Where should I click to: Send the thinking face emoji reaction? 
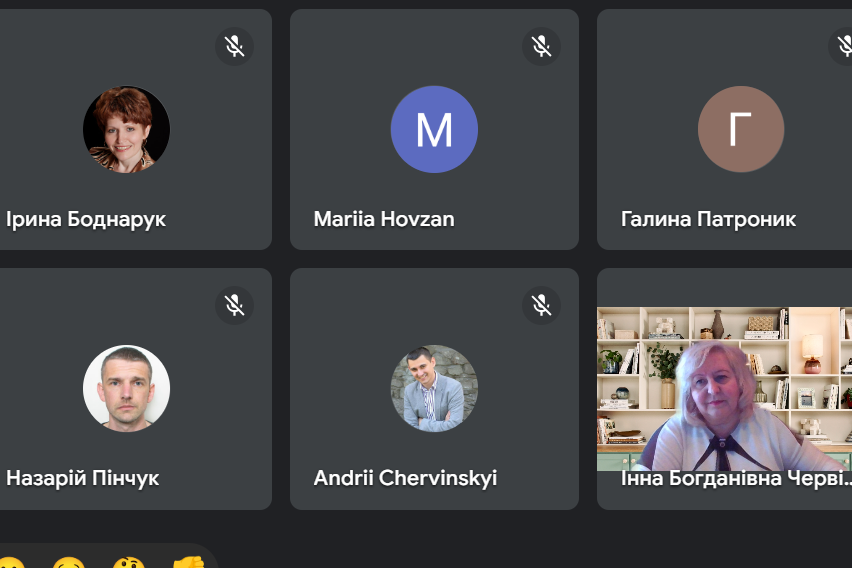pos(128,563)
